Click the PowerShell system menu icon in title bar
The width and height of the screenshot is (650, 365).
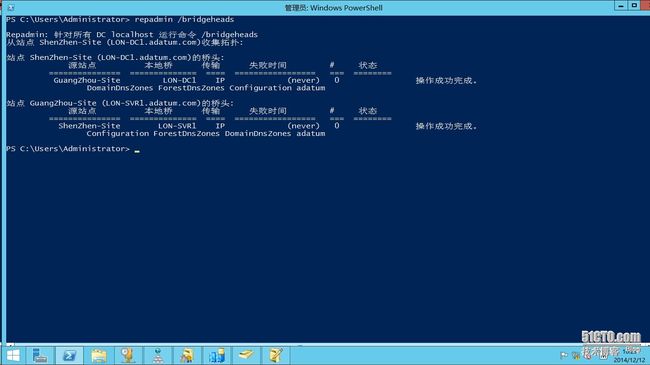click(11, 7)
